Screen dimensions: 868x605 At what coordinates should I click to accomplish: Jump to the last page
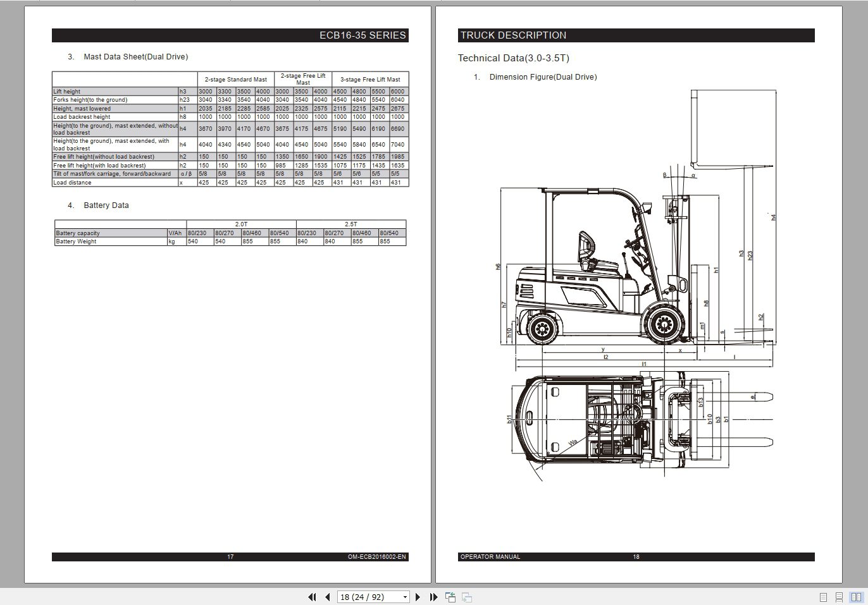tap(434, 597)
